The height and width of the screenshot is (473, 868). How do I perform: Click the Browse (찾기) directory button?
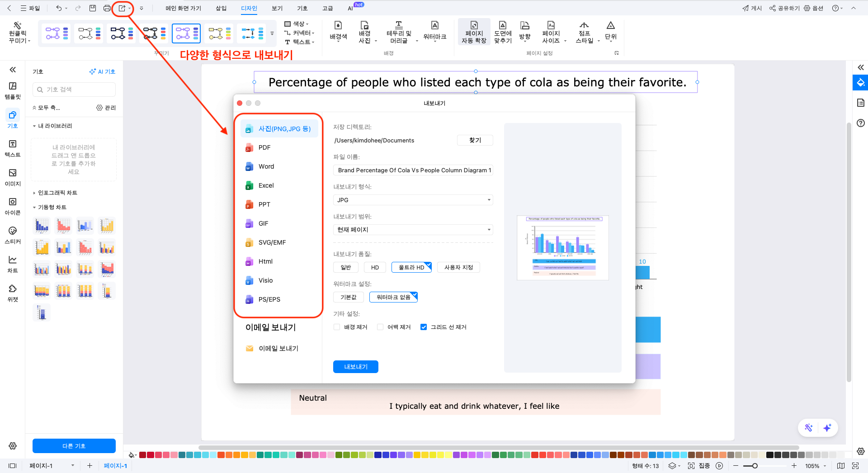pos(475,140)
